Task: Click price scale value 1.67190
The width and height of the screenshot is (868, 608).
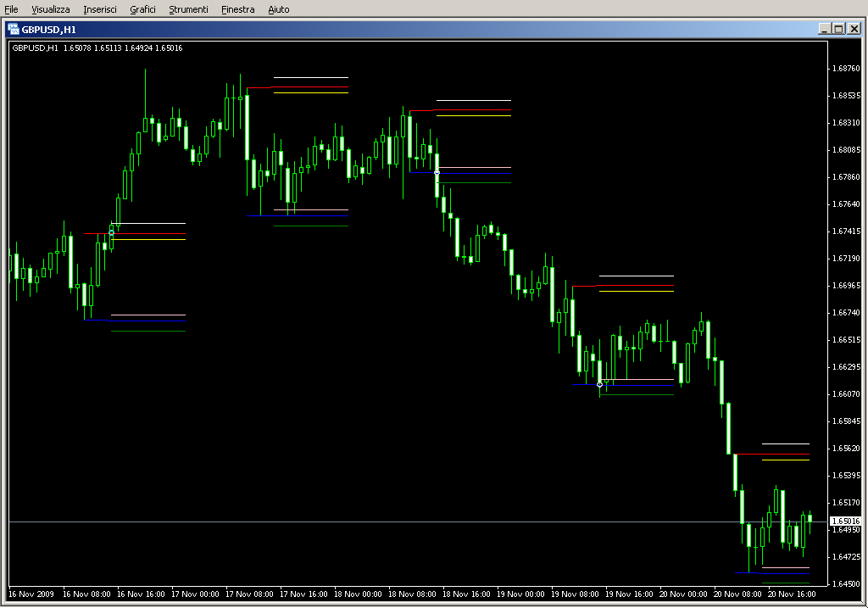Action: tap(847, 259)
